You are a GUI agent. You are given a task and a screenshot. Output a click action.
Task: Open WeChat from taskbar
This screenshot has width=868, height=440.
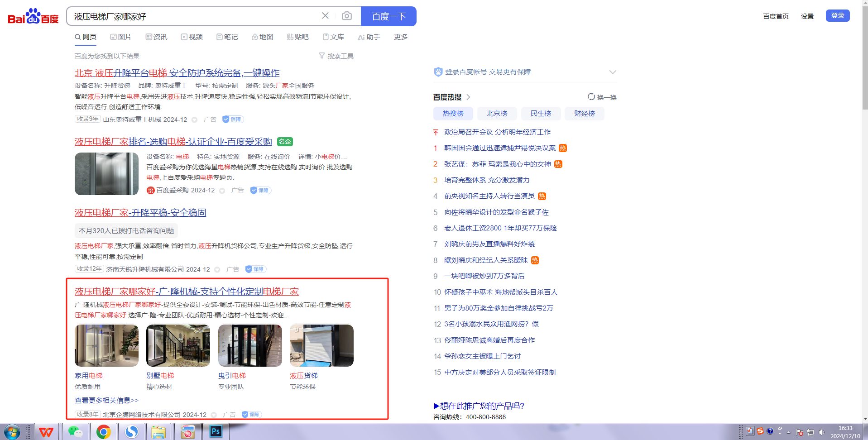[75, 432]
